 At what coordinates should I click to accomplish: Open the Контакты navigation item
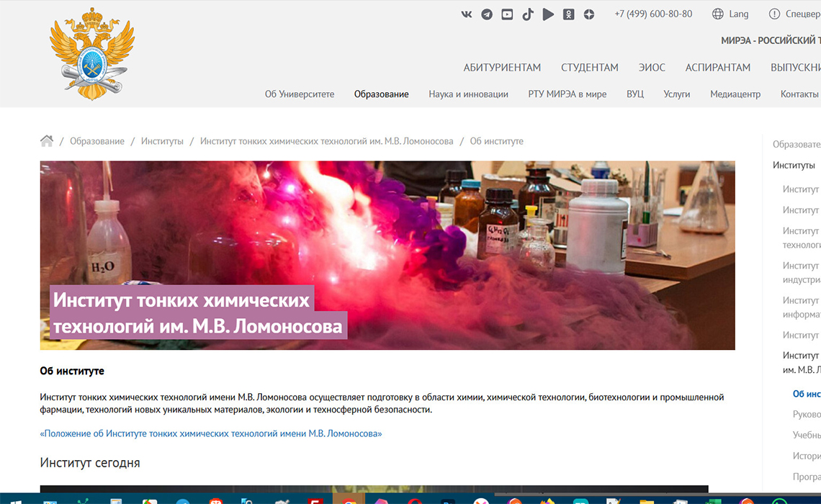point(799,94)
